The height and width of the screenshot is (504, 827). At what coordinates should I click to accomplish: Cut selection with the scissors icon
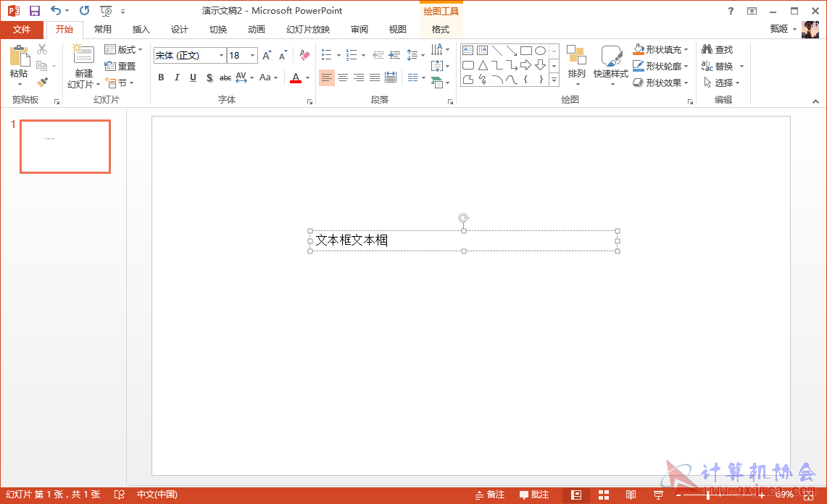pyautogui.click(x=42, y=49)
